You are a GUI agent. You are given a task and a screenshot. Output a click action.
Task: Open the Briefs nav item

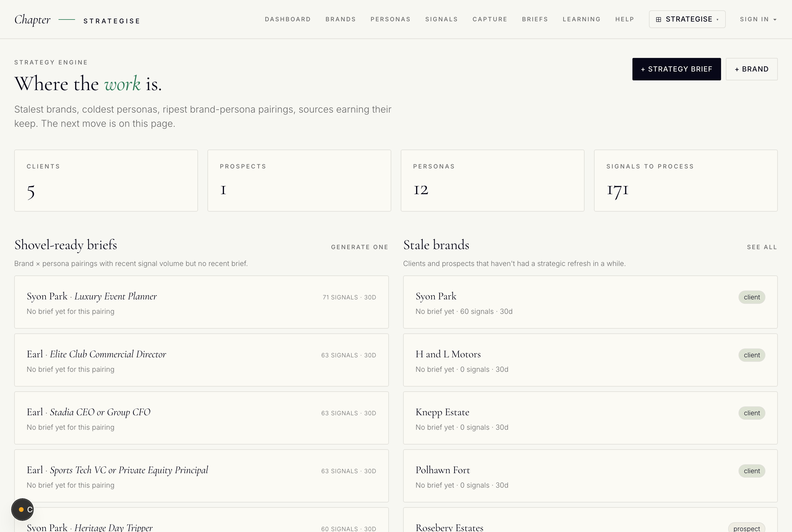(x=535, y=19)
